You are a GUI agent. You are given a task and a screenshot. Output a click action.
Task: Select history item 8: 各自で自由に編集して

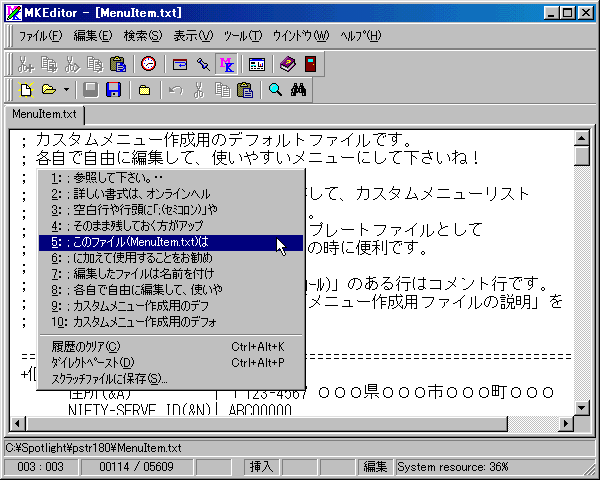click(x=171, y=290)
